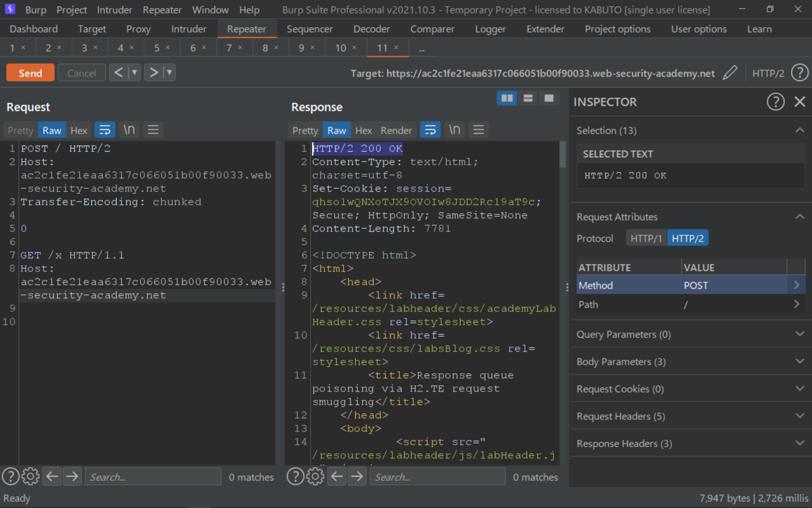Toggle non-printable characters in Response panel
Screen dimensions: 812x508
455,130
